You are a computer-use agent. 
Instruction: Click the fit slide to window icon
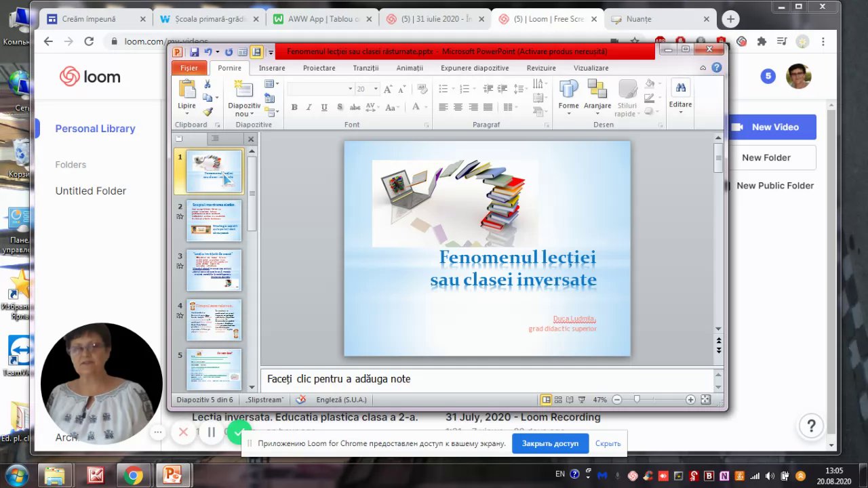tap(706, 400)
